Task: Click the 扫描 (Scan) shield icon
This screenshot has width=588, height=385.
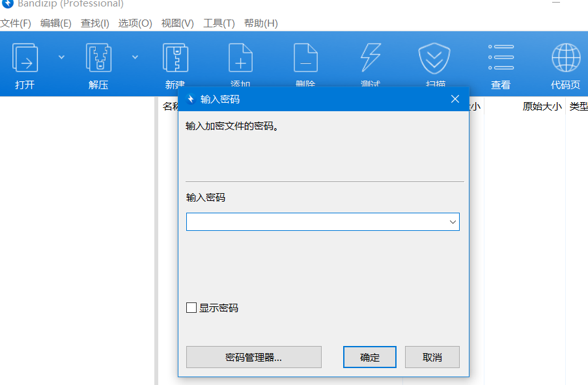Action: pos(434,57)
